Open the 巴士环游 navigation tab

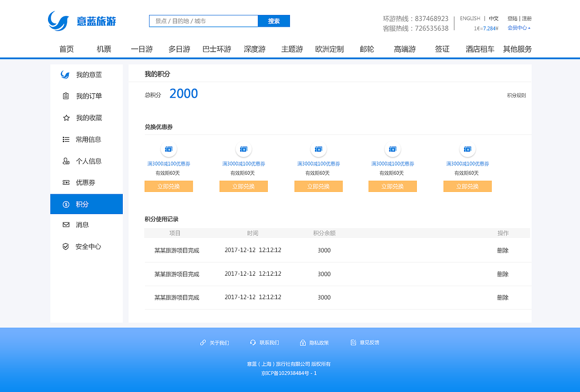tap(217, 49)
